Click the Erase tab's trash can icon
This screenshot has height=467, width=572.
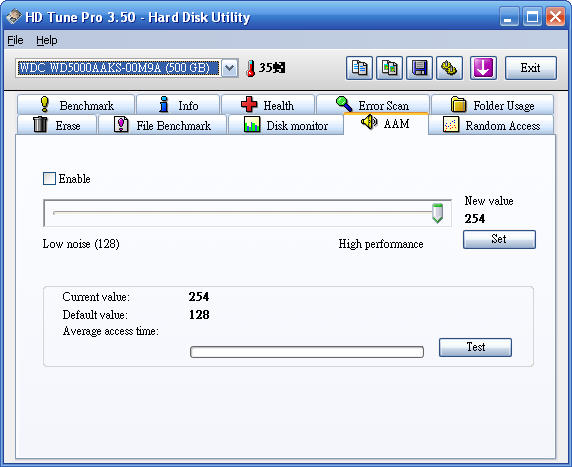tap(40, 124)
